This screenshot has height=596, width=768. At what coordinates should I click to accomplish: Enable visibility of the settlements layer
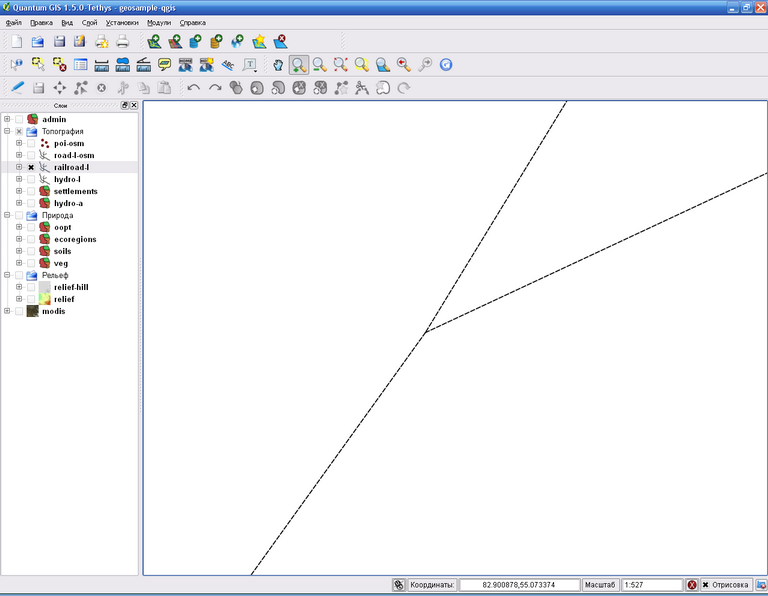coord(31,191)
